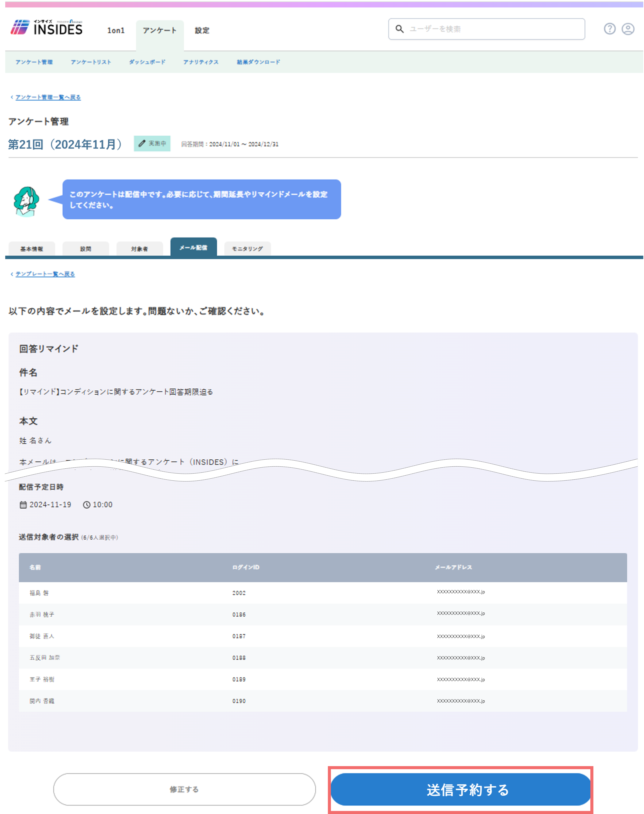
Task: Click the 名前 column header
Action: point(35,567)
